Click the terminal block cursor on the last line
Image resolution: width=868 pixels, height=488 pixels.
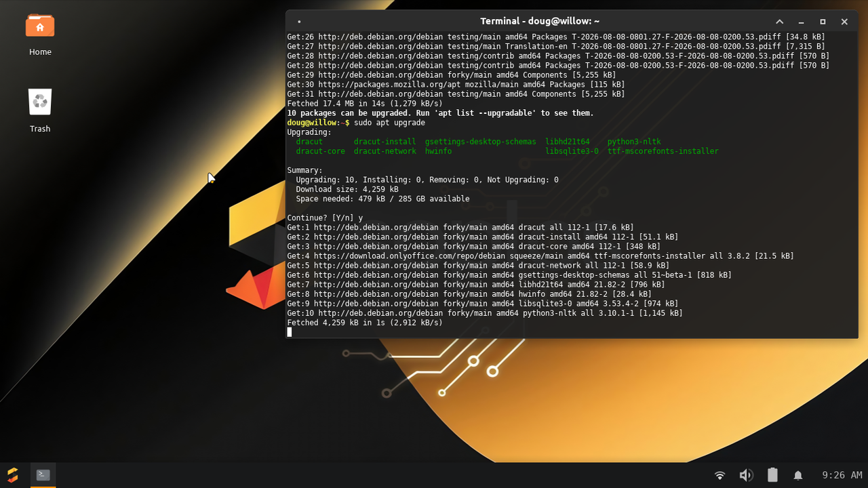[x=290, y=332]
